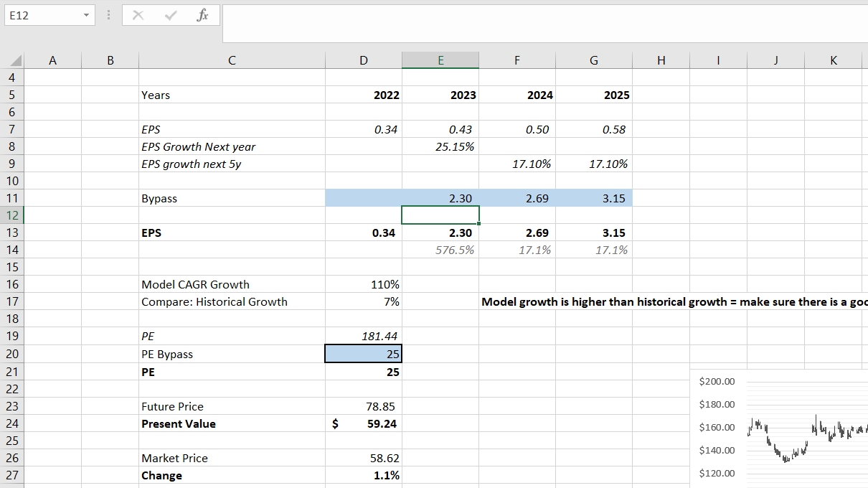Select the 2025 year heading cell
Viewport: 868px width, 488px height.
[593, 95]
